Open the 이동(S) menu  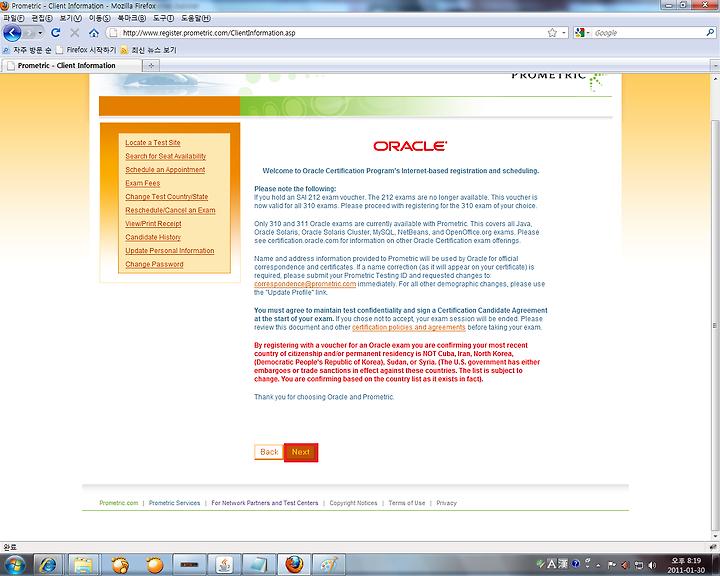tap(99, 18)
